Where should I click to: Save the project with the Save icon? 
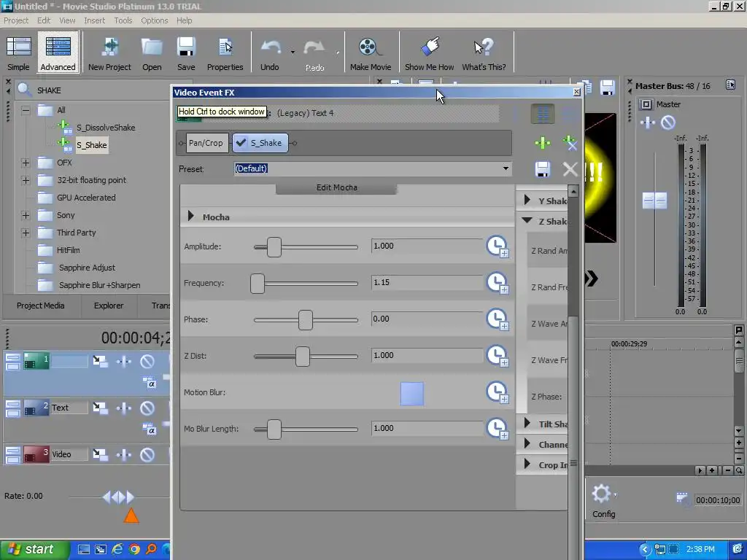pyautogui.click(x=186, y=53)
